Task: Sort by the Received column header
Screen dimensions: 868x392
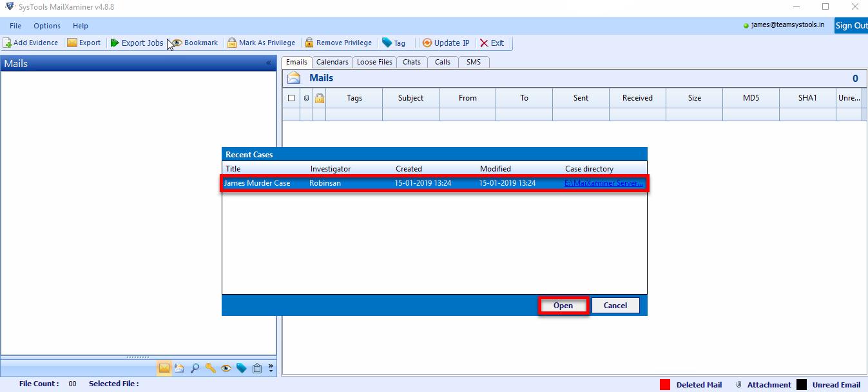Action: pos(638,98)
